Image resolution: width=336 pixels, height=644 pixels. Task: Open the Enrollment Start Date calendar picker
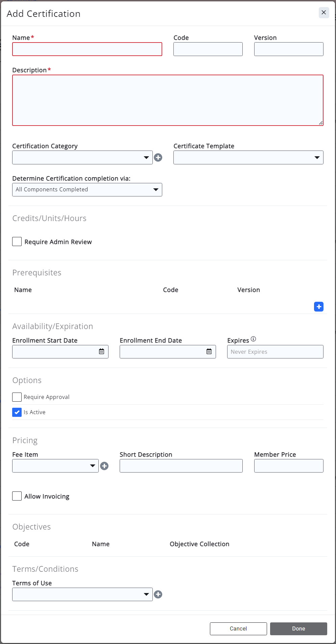click(x=101, y=351)
